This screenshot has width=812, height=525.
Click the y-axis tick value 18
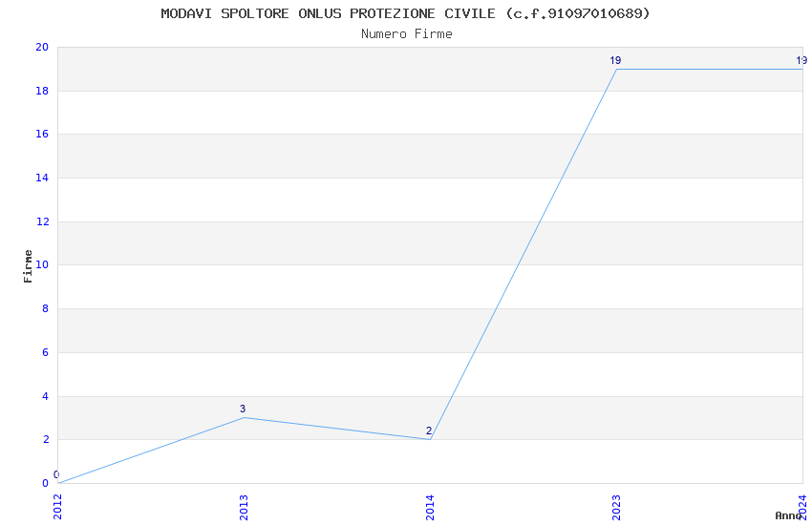coord(42,91)
